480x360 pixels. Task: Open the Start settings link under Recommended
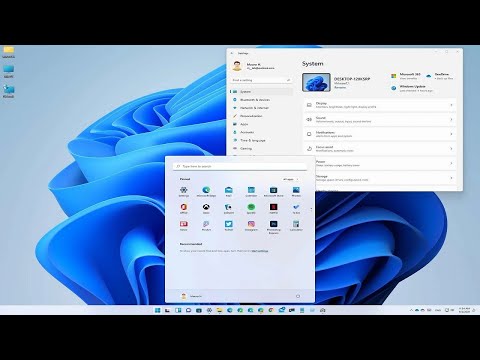pyautogui.click(x=260, y=251)
